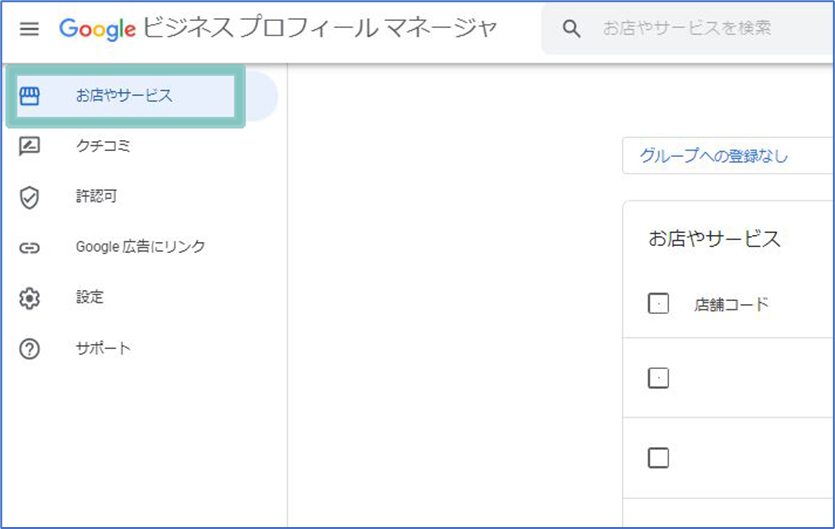835x529 pixels.
Task: Open the hamburger main menu
Action: coord(29,28)
